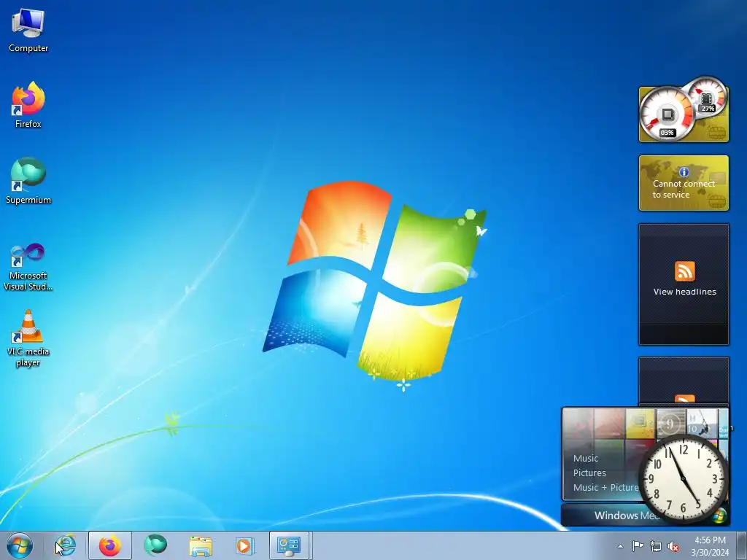This screenshot has width=747, height=560.
Task: Switch to the open Control Panel window in the taskbar
Action: (x=289, y=545)
